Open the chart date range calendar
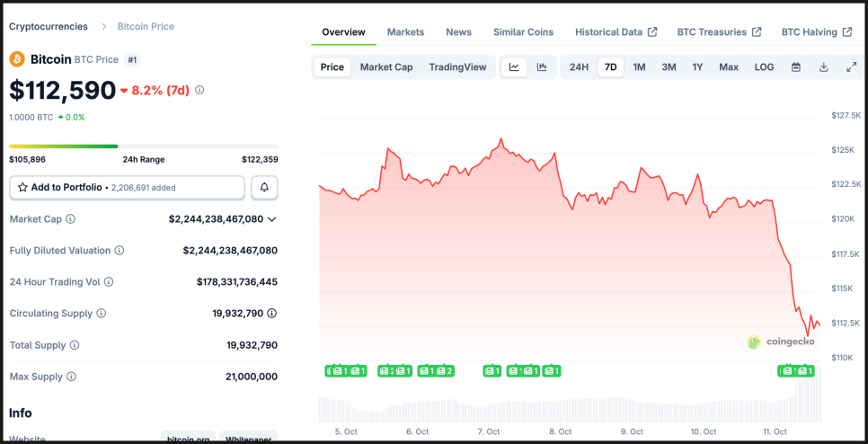The image size is (868, 444). [796, 67]
